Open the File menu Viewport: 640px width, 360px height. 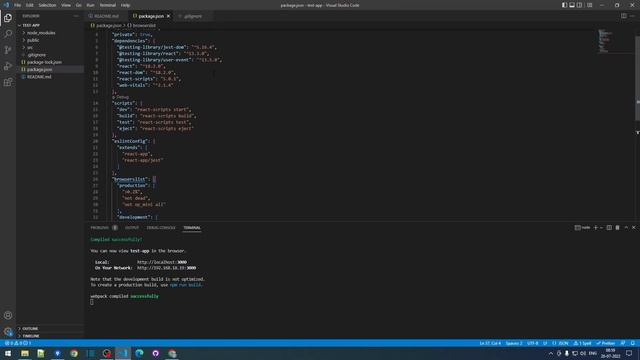pyautogui.click(x=18, y=5)
